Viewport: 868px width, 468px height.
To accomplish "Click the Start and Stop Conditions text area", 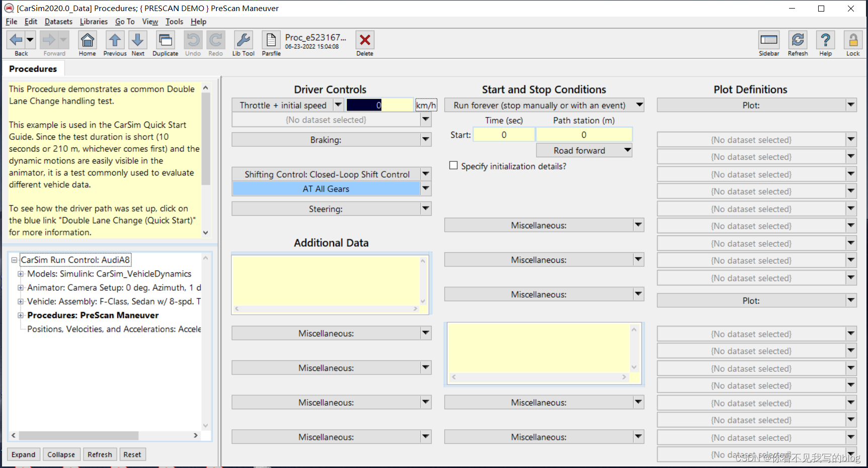I will 538,348.
